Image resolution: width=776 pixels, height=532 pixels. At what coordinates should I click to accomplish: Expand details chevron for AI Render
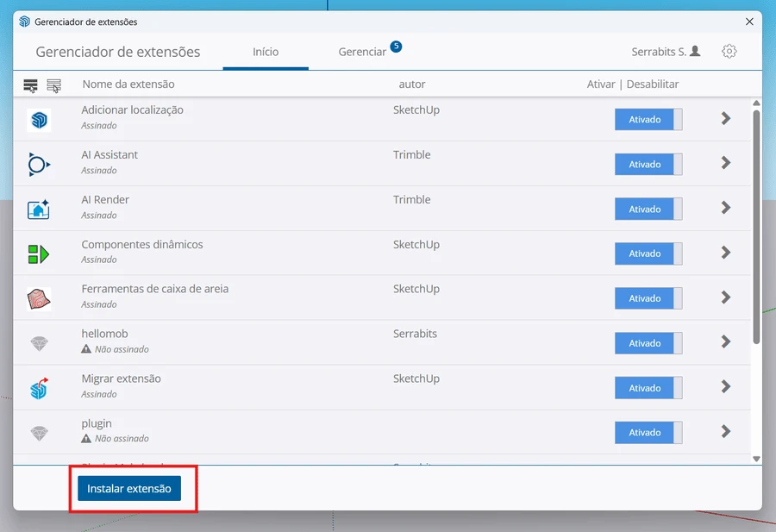(725, 207)
